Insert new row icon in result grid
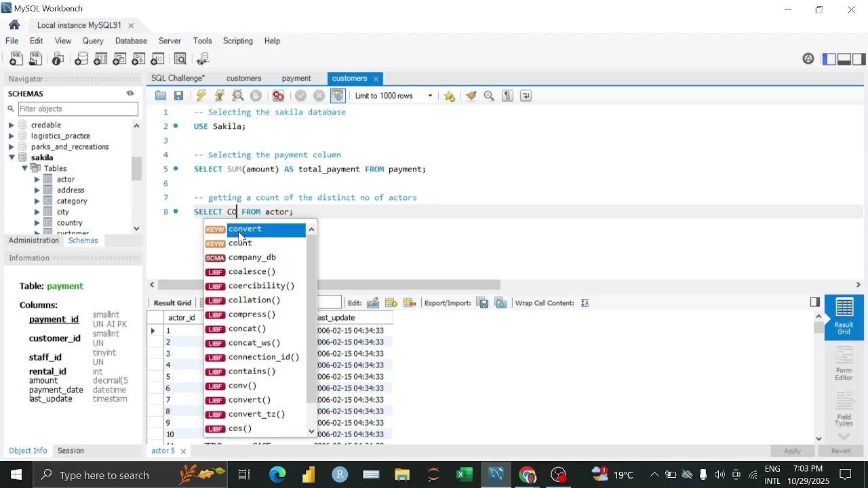The image size is (868, 488). (x=391, y=303)
